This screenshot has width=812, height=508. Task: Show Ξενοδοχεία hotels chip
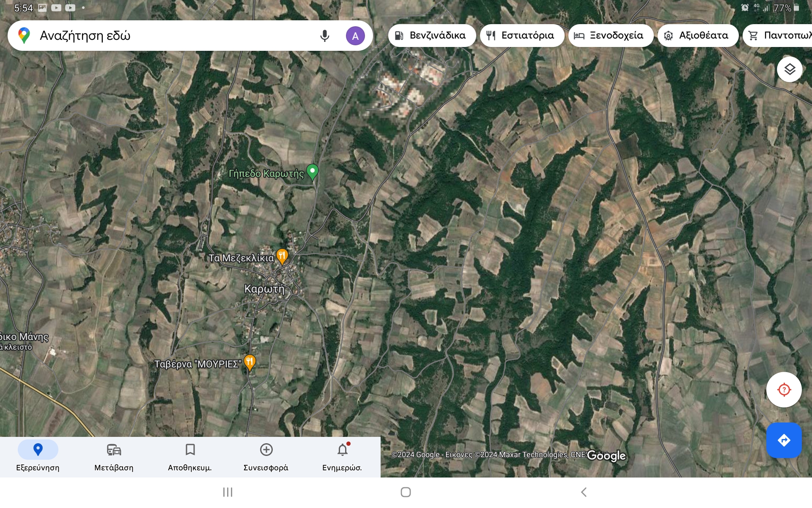pos(610,36)
